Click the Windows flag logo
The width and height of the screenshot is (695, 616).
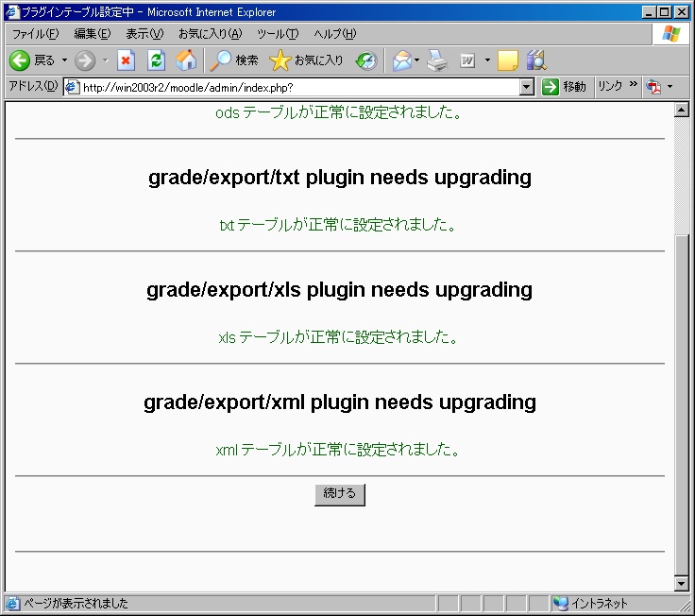(671, 34)
